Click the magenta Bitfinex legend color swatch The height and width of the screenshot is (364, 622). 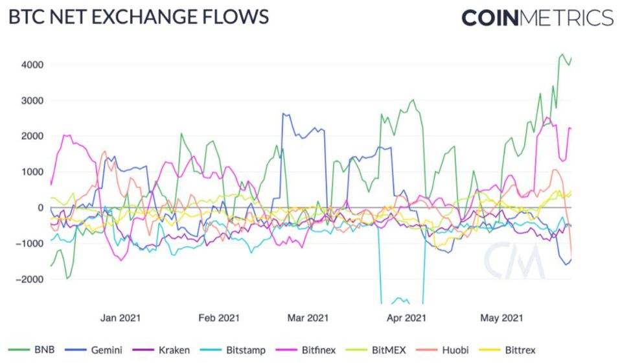(286, 350)
